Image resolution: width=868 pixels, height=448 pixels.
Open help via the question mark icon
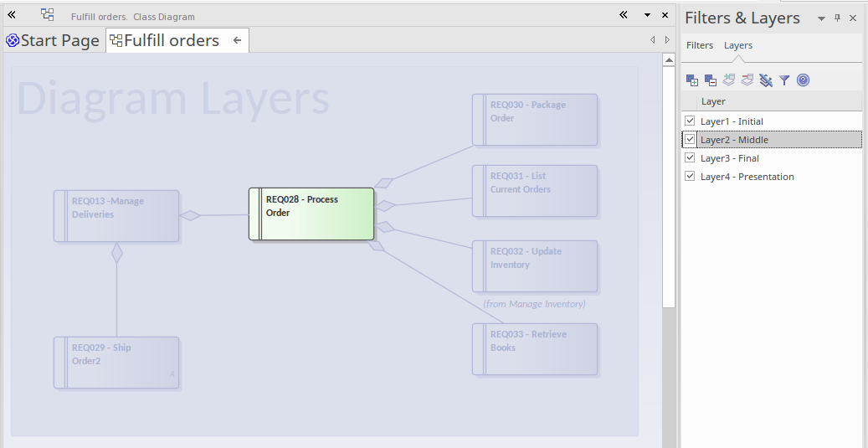[804, 80]
